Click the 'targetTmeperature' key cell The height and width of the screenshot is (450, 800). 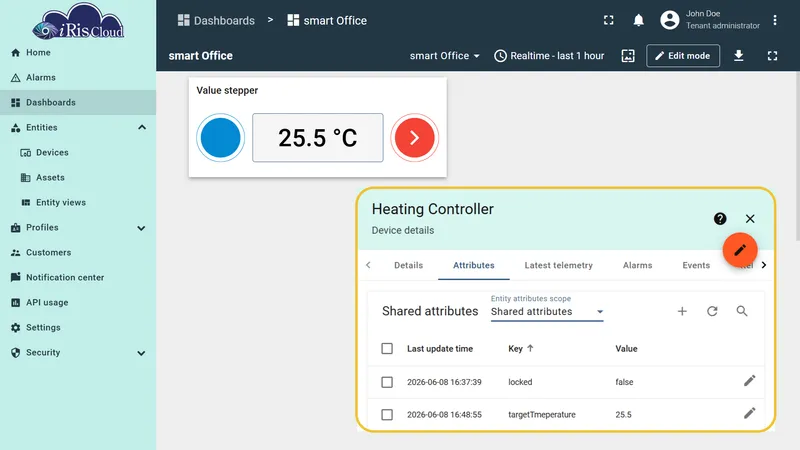tap(542, 415)
